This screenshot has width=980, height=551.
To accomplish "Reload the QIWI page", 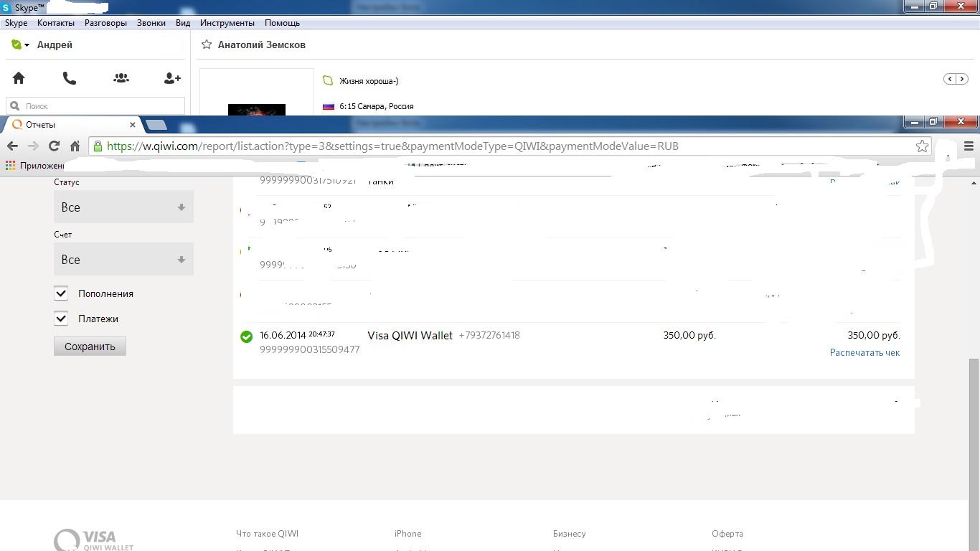I will click(54, 146).
